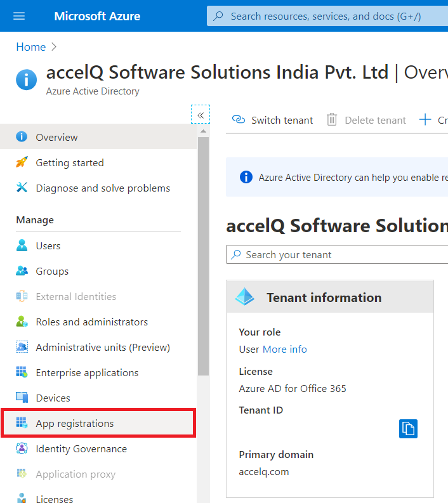
Task: Open Roles and administrators
Action: coord(98,322)
